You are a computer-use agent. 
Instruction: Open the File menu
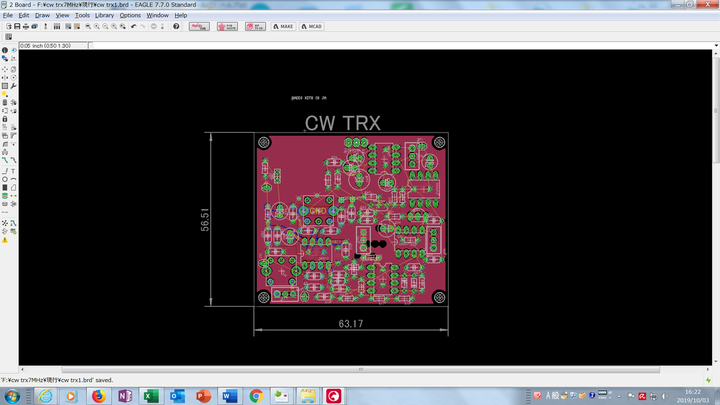pos(8,16)
